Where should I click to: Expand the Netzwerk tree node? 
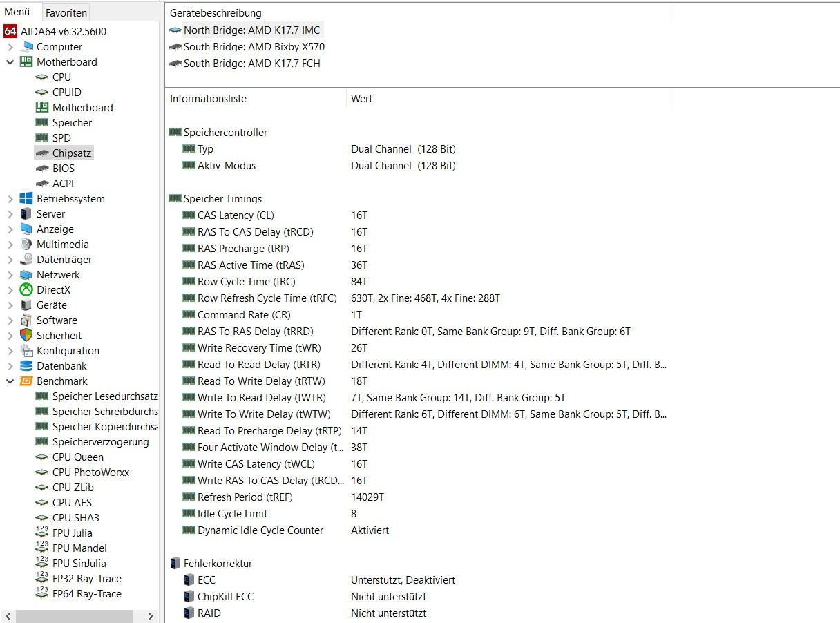pos(10,275)
